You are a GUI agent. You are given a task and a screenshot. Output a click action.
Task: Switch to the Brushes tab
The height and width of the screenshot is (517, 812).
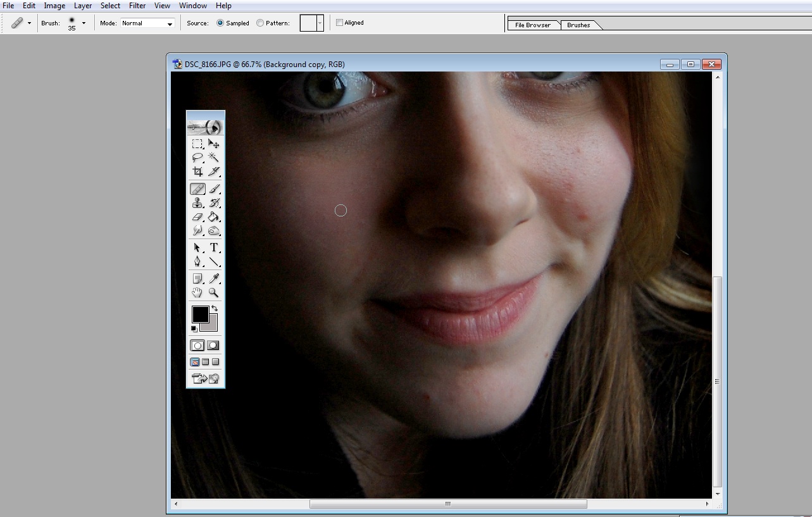pos(578,25)
